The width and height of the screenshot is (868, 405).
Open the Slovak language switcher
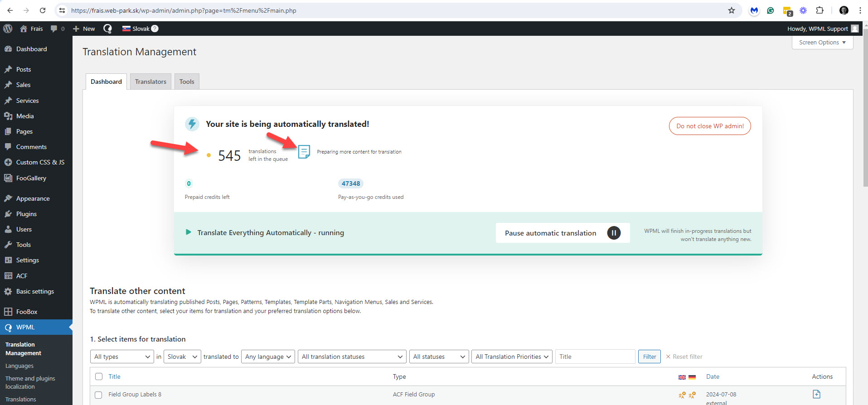pyautogui.click(x=136, y=29)
